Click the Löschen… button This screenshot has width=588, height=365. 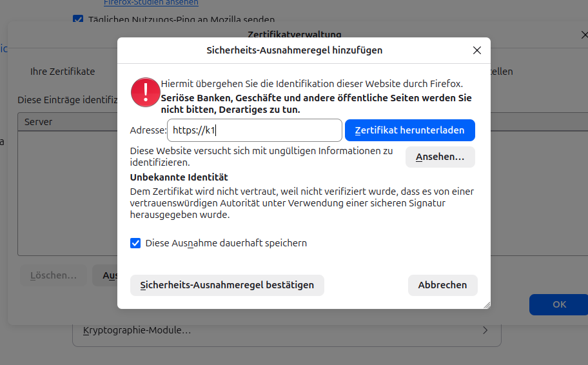click(53, 275)
